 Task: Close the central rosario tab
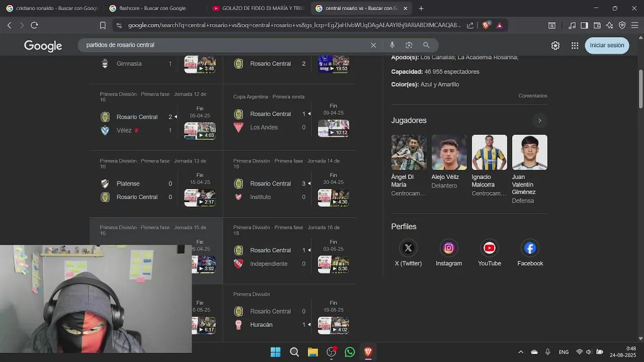tap(406, 8)
